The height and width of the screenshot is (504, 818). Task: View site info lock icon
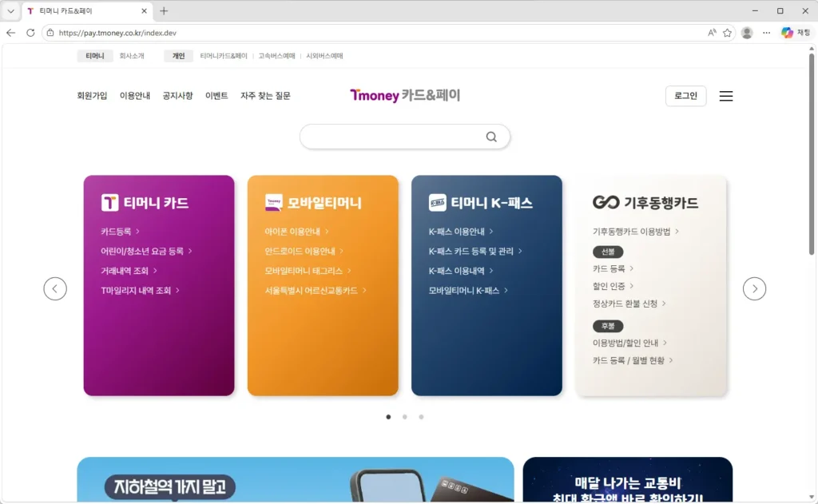click(x=50, y=33)
